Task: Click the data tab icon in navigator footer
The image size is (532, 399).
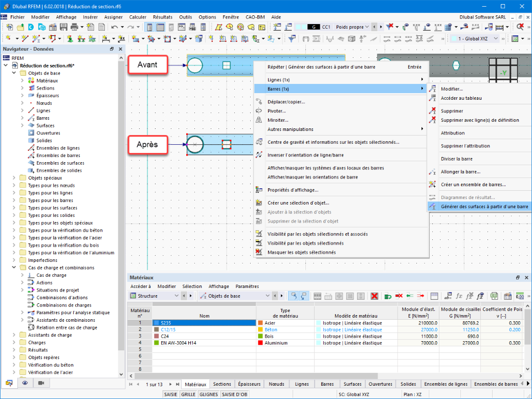Action: [x=9, y=383]
